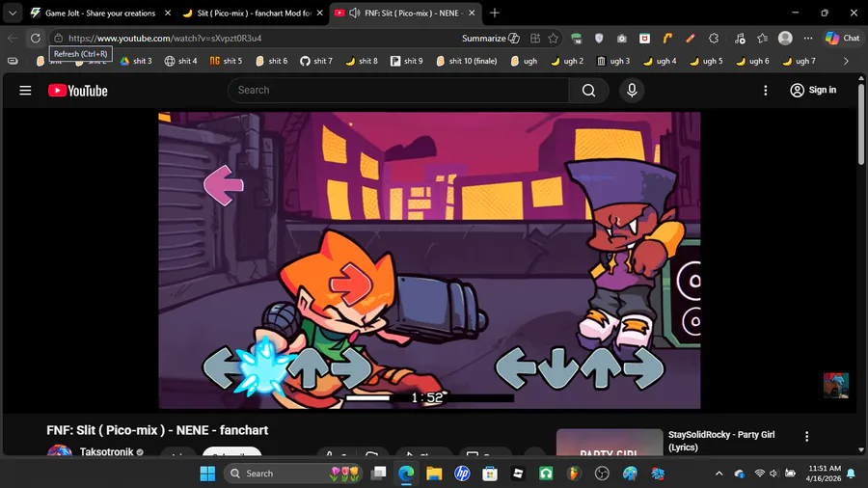868x488 pixels.
Task: Open the 'shit 4' bookmark
Action: [x=181, y=61]
